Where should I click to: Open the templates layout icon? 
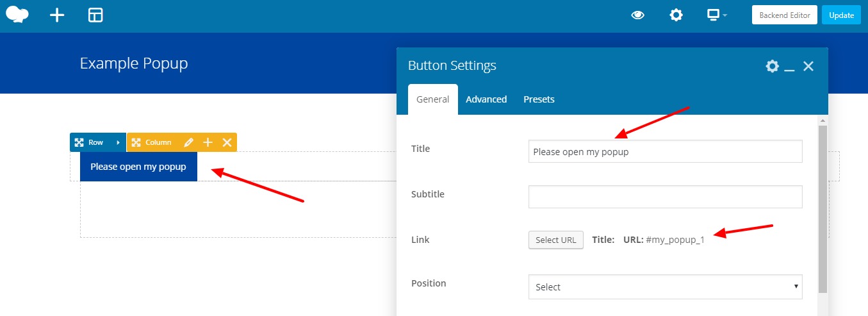click(95, 15)
